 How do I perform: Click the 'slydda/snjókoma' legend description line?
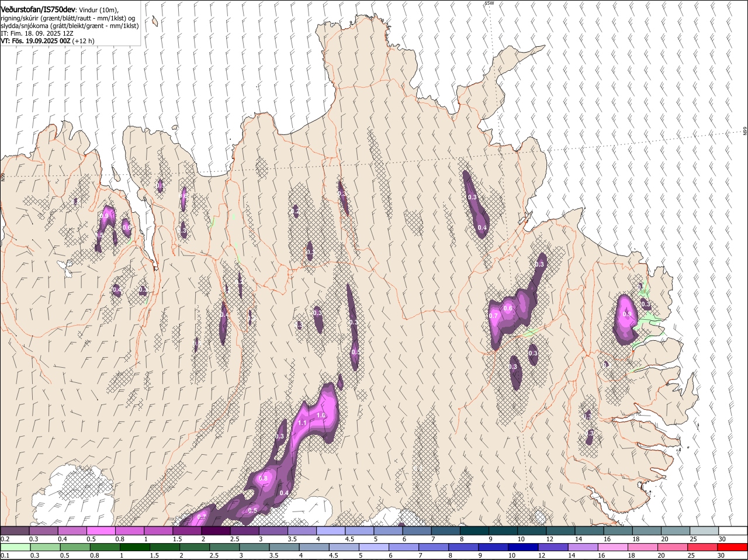[x=70, y=26]
